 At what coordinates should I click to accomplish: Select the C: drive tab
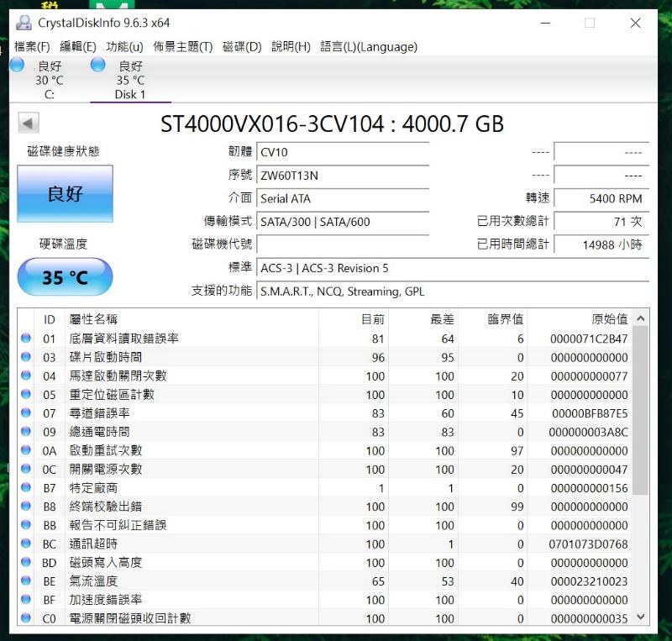point(49,81)
